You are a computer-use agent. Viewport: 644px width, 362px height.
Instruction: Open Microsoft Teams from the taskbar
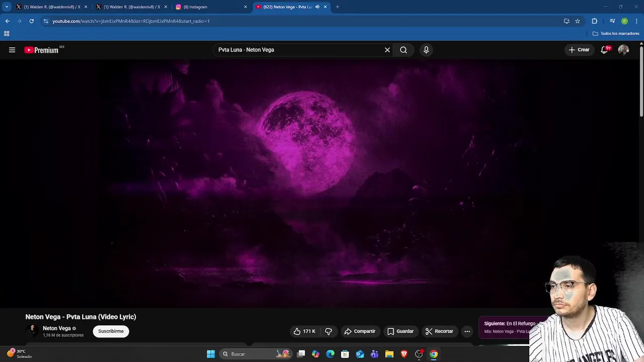tap(374, 354)
